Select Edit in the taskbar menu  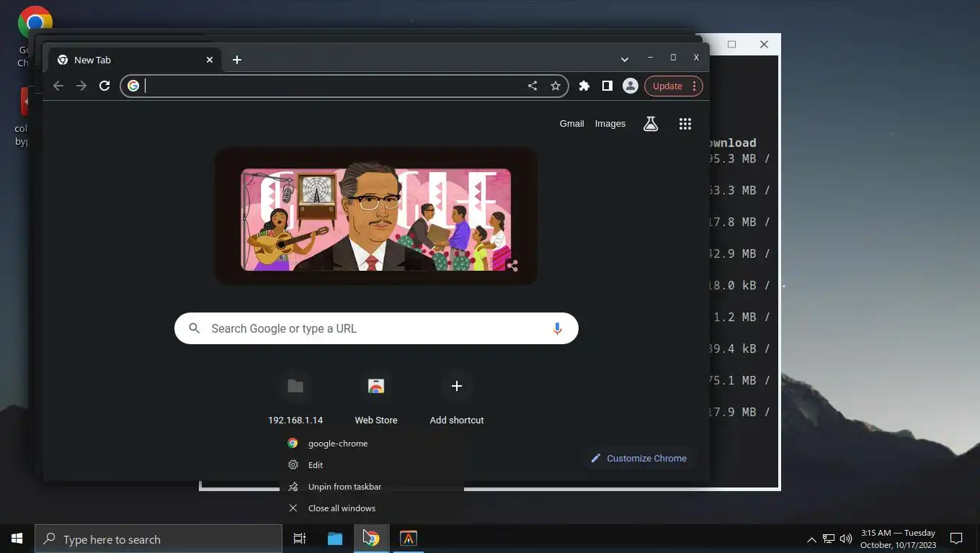[372, 465]
